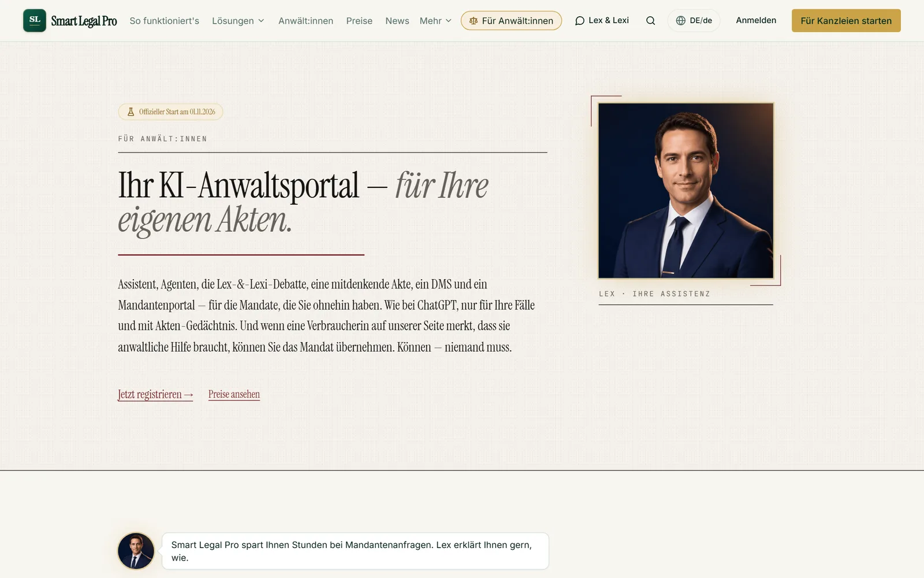The height and width of the screenshot is (578, 924).
Task: Click the Lex chat message bubble
Action: tap(355, 551)
